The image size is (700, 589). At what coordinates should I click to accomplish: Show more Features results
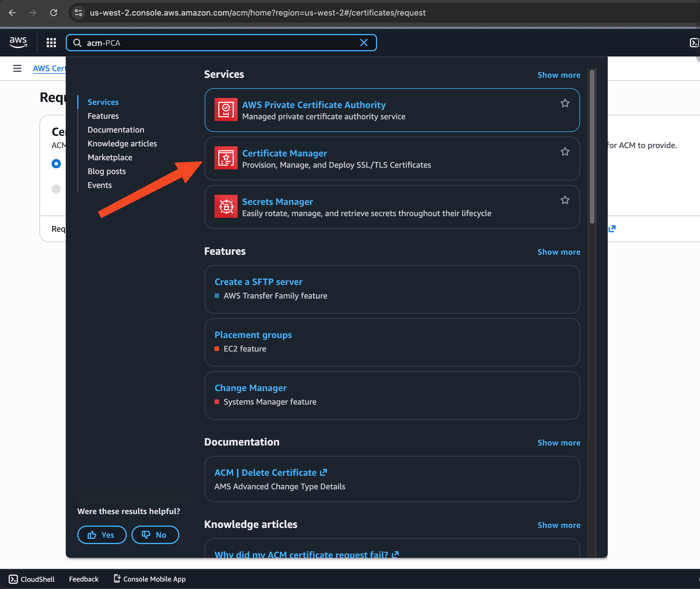(x=558, y=252)
